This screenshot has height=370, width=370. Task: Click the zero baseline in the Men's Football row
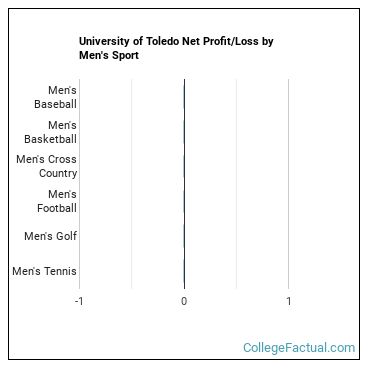(184, 201)
